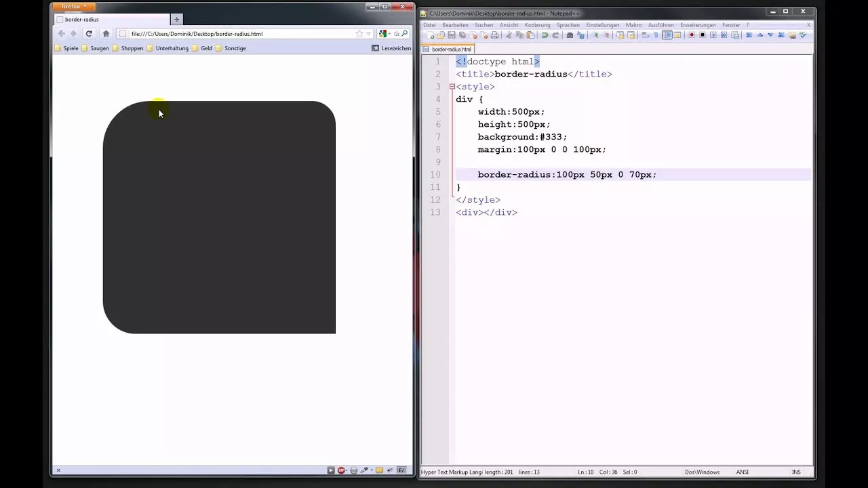Start macro recording via Notepad++ toolbar icon
Viewport: 868px width, 488px height.
(691, 35)
